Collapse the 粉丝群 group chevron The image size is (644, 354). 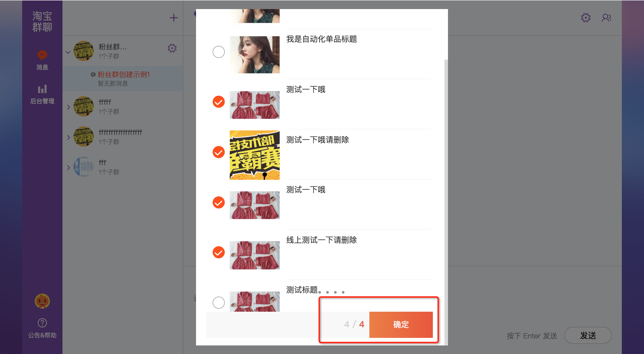[68, 52]
